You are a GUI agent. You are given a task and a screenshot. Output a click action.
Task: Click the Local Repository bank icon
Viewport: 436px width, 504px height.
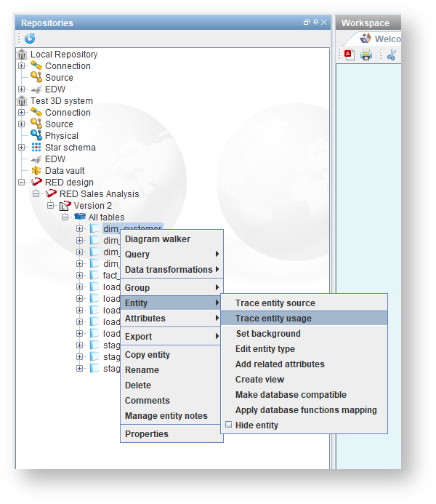pos(22,55)
